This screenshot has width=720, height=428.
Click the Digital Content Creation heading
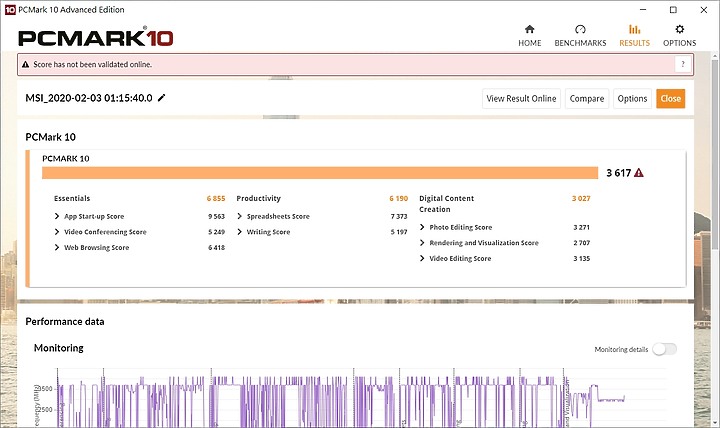(446, 204)
